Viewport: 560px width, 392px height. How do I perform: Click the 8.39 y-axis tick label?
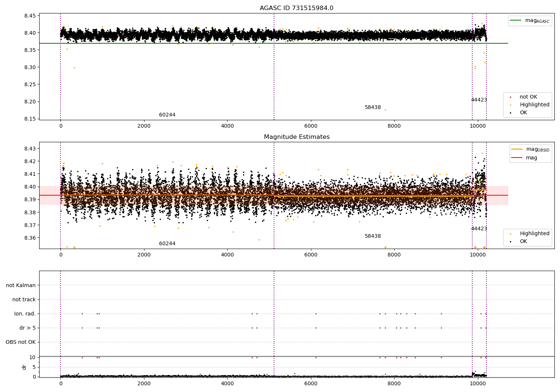(x=30, y=199)
